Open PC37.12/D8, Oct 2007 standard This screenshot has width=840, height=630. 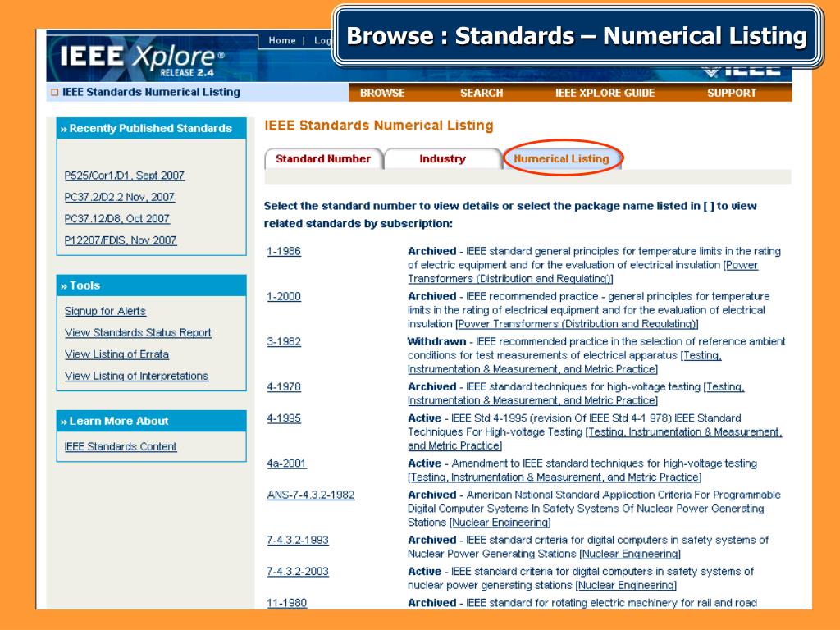point(116,218)
